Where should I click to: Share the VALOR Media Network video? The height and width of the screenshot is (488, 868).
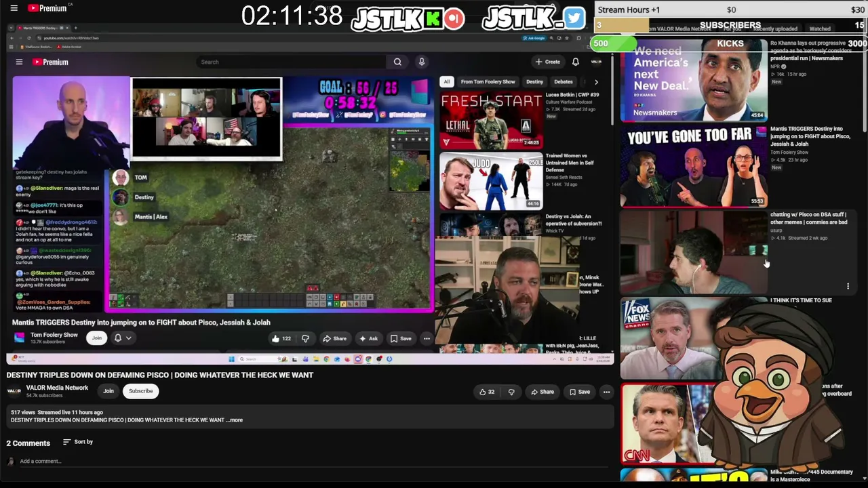542,392
